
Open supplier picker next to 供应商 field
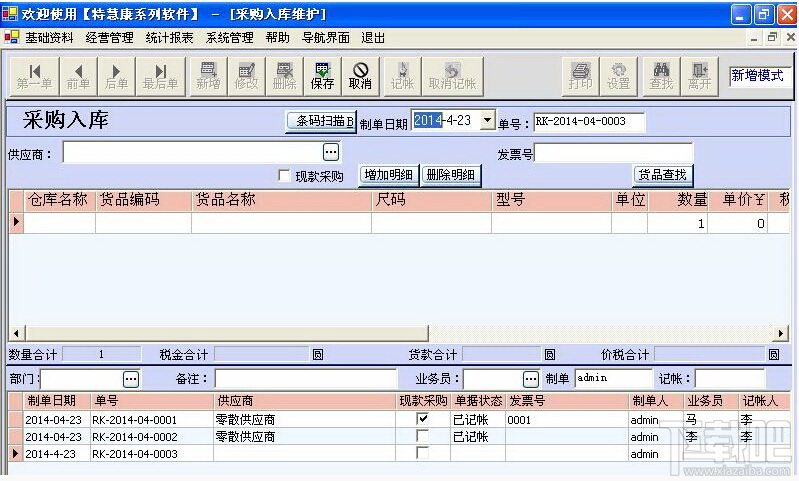(x=331, y=152)
